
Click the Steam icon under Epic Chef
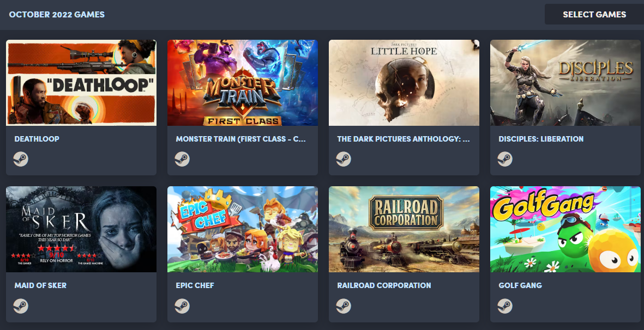(182, 306)
